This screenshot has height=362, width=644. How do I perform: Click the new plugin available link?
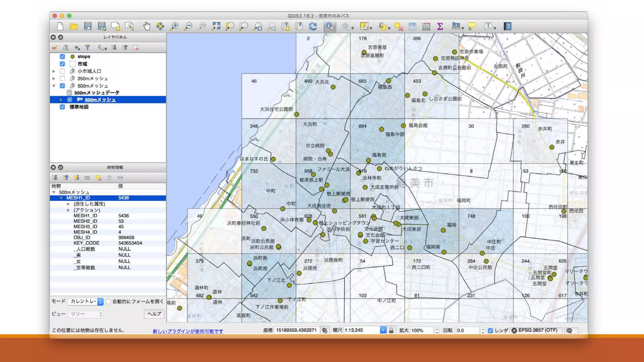pyautogui.click(x=188, y=331)
